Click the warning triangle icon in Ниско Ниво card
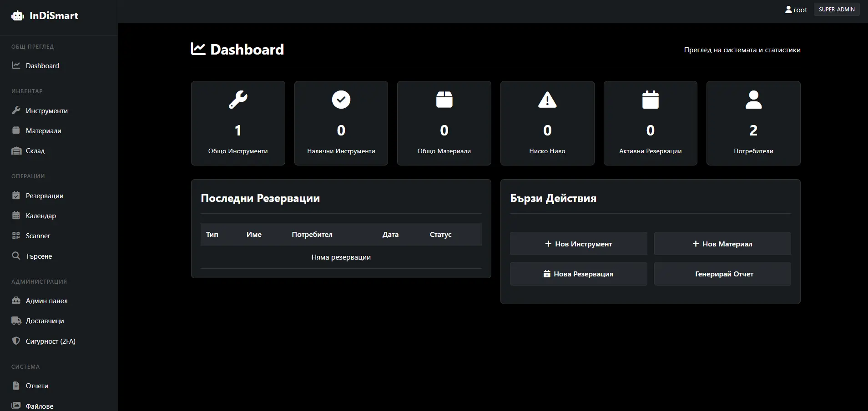This screenshot has width=868, height=411. click(x=547, y=100)
